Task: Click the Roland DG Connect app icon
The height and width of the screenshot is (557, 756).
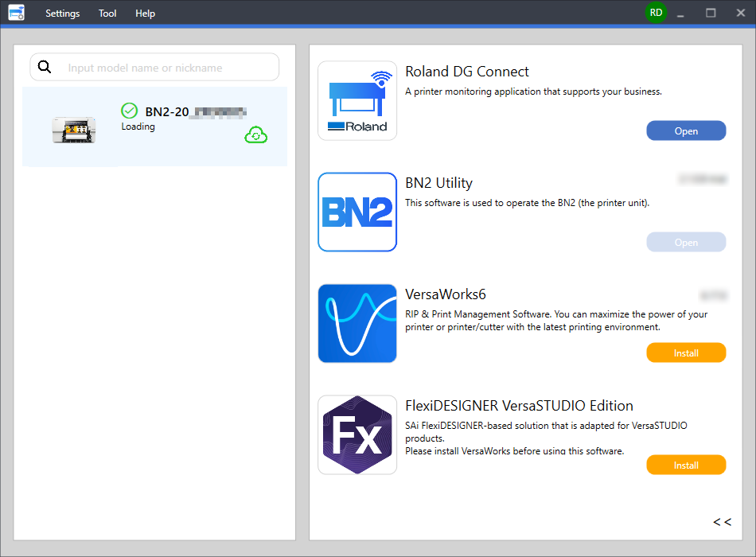Action: (357, 100)
